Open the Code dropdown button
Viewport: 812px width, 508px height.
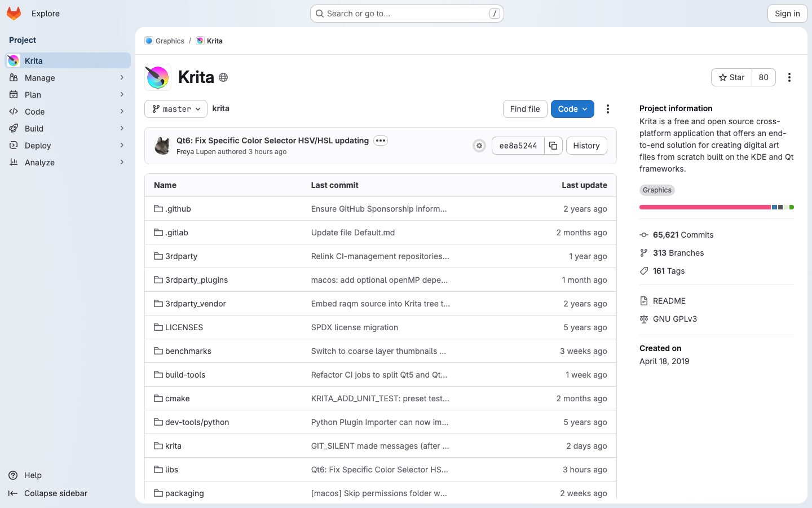572,109
